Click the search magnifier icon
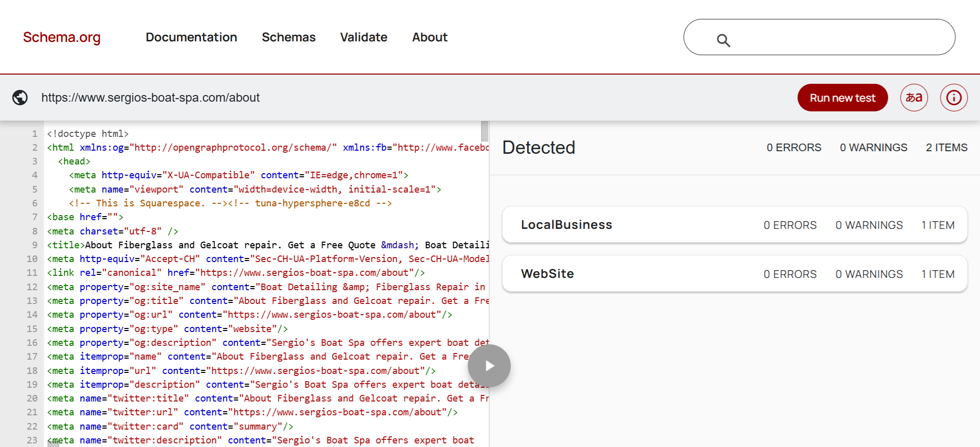The width and height of the screenshot is (980, 447). point(723,40)
